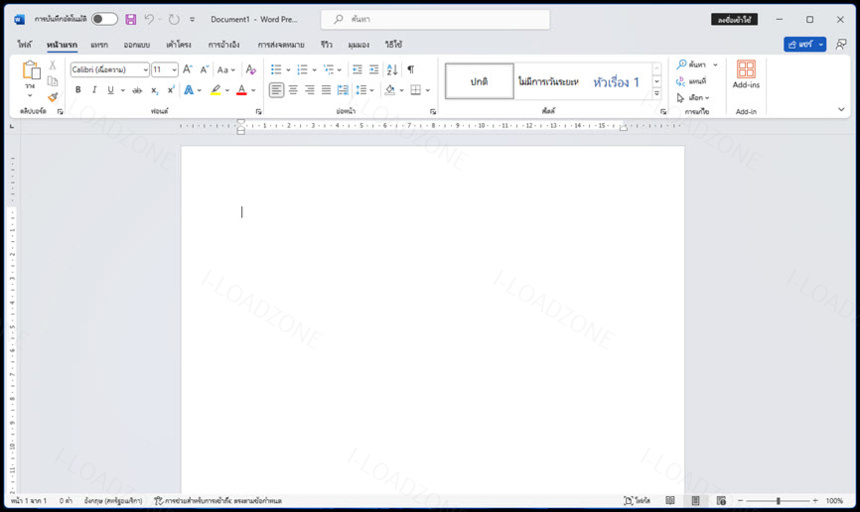860x512 pixels.
Task: Click the Multilevel list icon
Action: [x=329, y=70]
